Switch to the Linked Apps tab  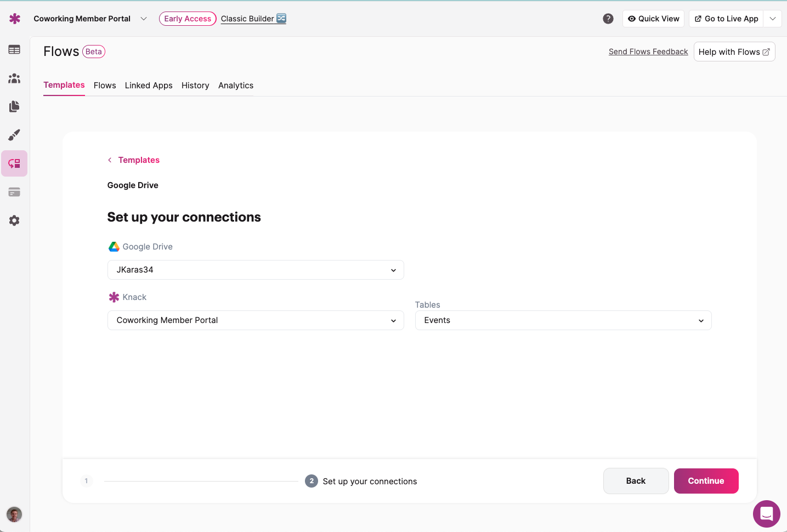(x=149, y=86)
